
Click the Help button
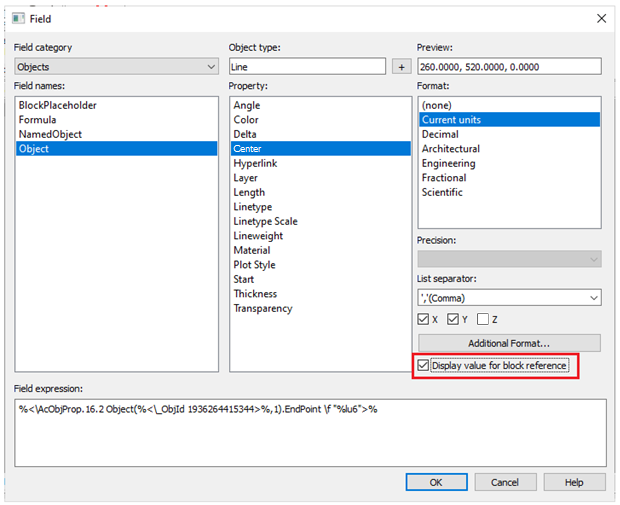[x=573, y=482]
